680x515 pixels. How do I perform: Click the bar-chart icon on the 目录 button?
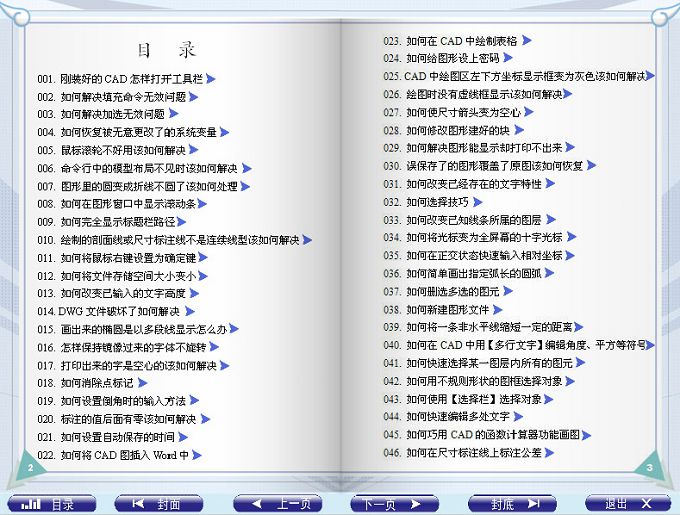tap(32, 503)
